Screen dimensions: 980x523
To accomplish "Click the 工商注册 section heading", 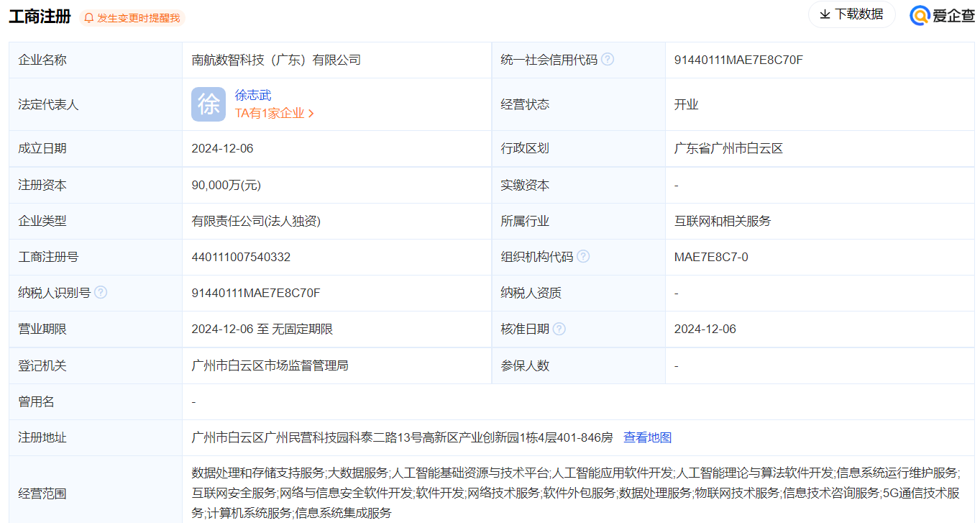I will tap(40, 17).
